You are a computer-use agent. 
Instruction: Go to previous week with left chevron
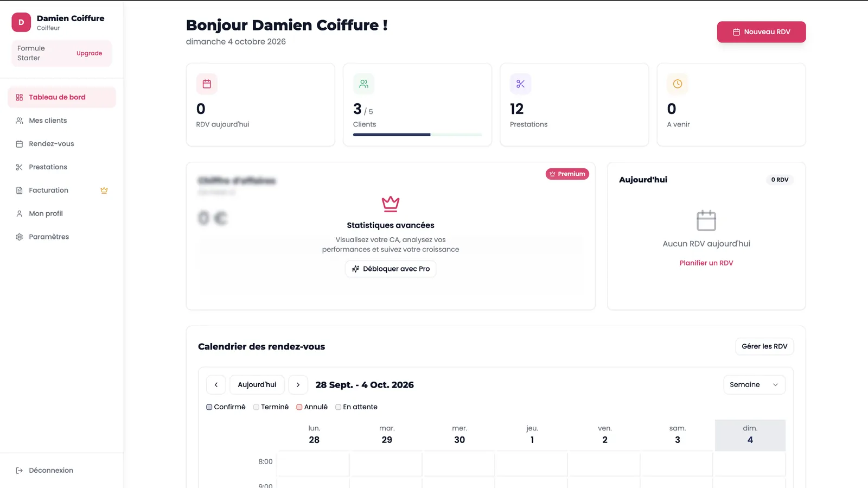[x=216, y=385]
